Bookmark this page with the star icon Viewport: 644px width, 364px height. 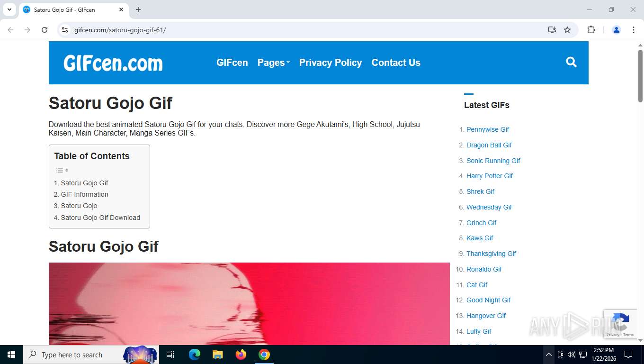point(567,30)
